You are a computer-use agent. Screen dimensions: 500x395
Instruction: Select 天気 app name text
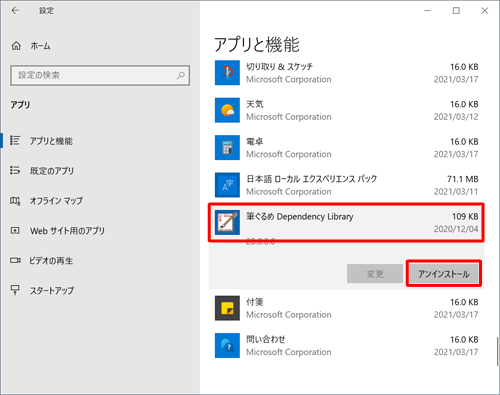[x=255, y=104]
